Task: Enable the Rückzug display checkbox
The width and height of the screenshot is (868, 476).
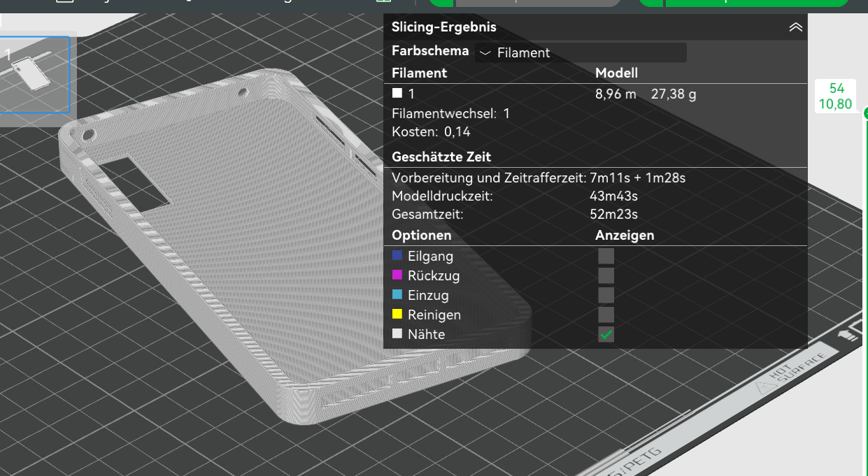Action: tap(606, 276)
